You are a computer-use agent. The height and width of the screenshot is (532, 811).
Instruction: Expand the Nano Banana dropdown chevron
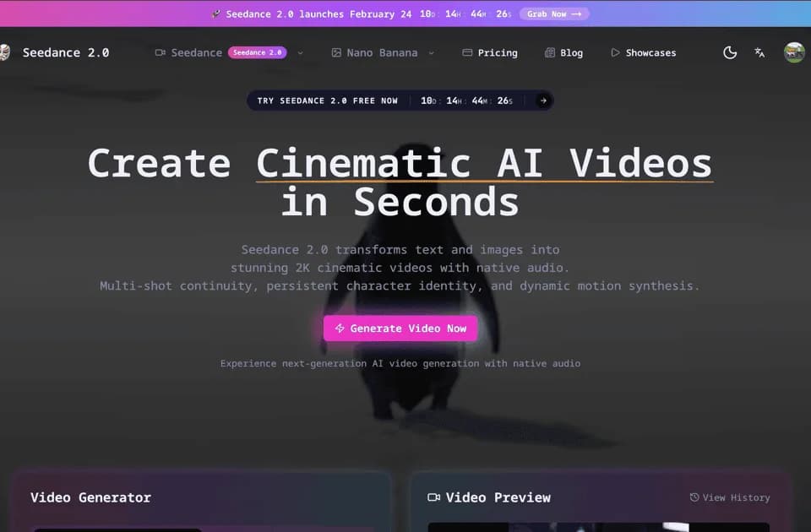432,52
